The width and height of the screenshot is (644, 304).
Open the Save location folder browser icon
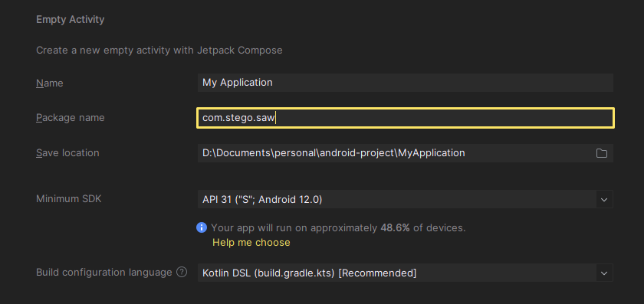click(x=601, y=153)
